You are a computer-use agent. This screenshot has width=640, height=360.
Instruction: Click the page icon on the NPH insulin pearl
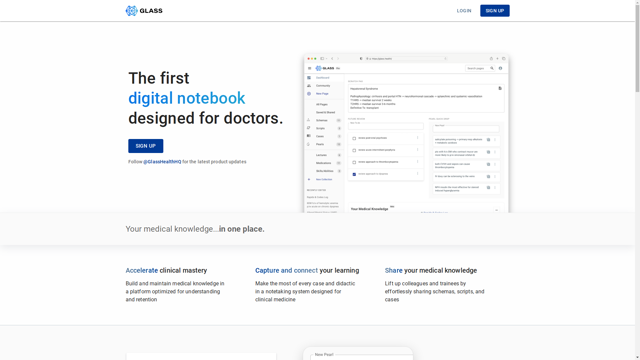tap(488, 187)
